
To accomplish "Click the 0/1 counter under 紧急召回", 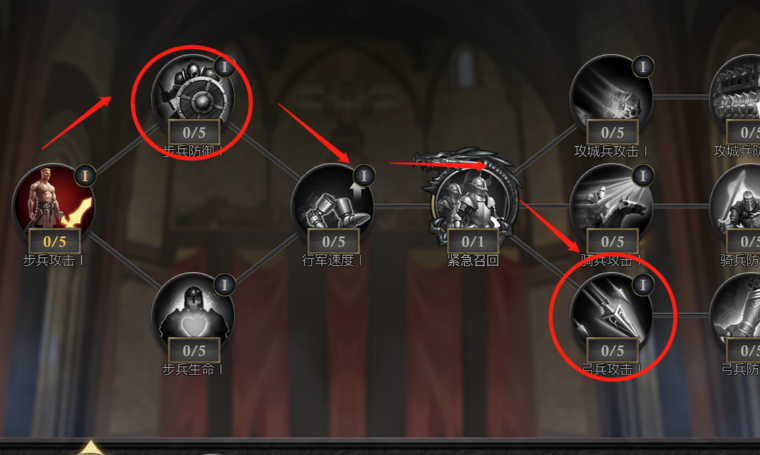I will pyautogui.click(x=473, y=241).
